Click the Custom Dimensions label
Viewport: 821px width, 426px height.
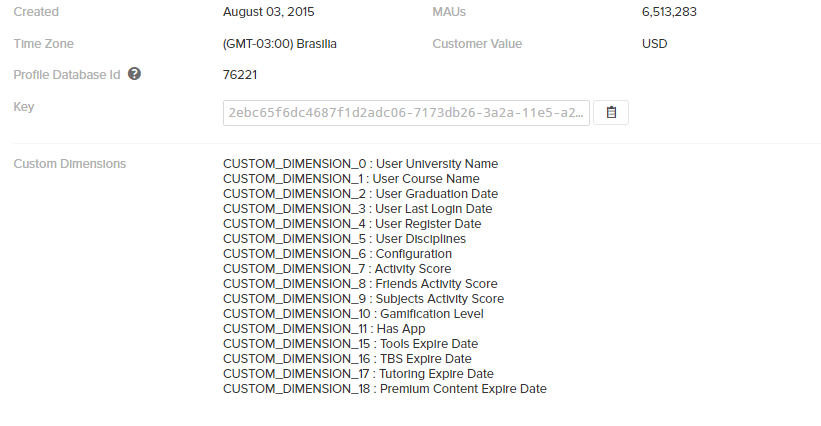point(70,164)
